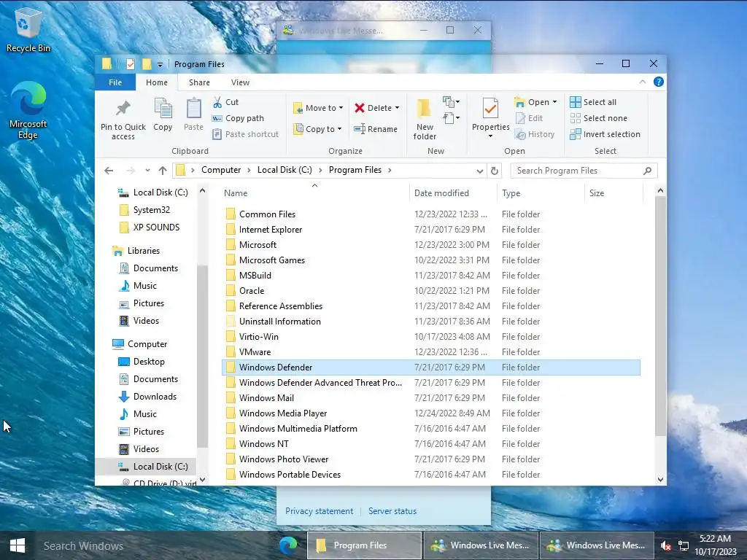Open Quick Access Toolbar customize dropdown
747x560 pixels.
[x=160, y=64]
